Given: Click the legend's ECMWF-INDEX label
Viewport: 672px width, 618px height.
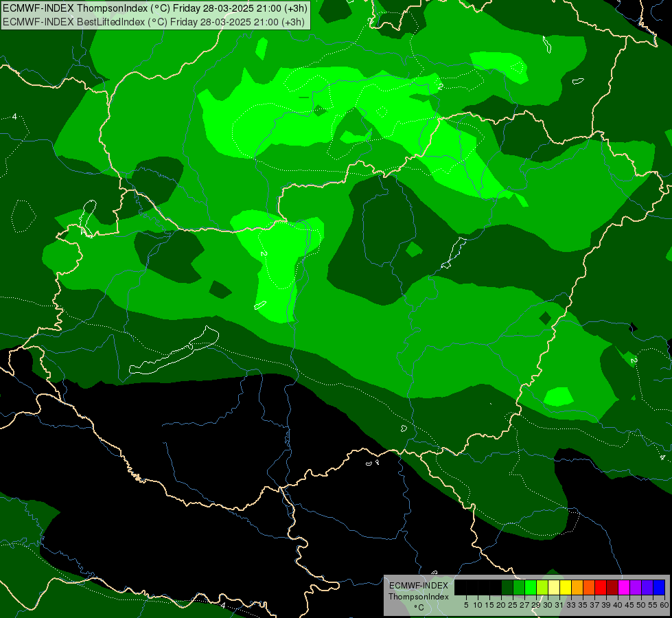Looking at the screenshot, I should pos(418,586).
